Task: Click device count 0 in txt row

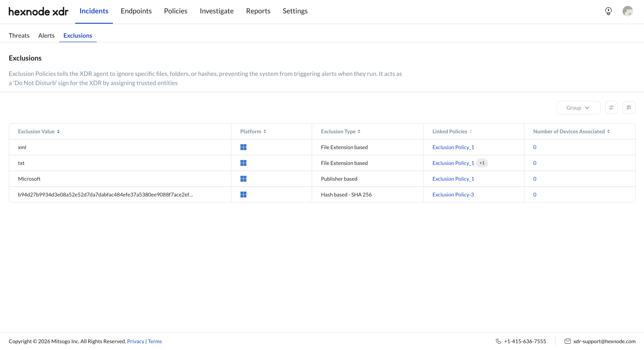Action: tap(535, 163)
